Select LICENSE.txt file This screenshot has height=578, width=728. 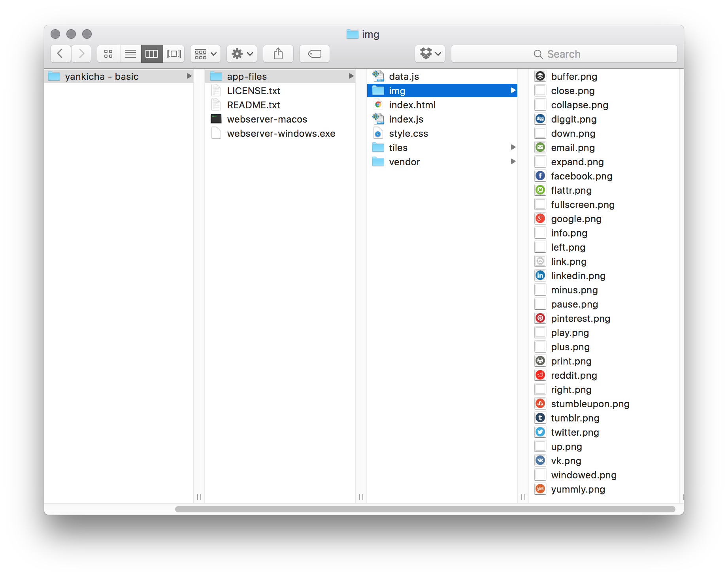280,91
